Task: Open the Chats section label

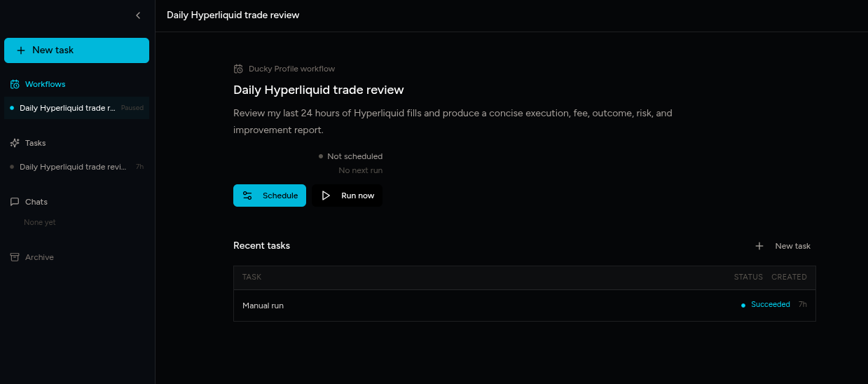Action: click(36, 202)
